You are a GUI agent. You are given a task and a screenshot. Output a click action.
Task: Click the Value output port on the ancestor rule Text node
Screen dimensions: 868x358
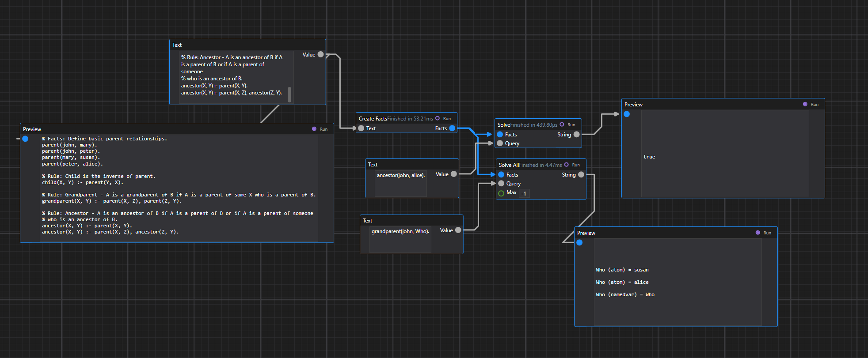[321, 55]
